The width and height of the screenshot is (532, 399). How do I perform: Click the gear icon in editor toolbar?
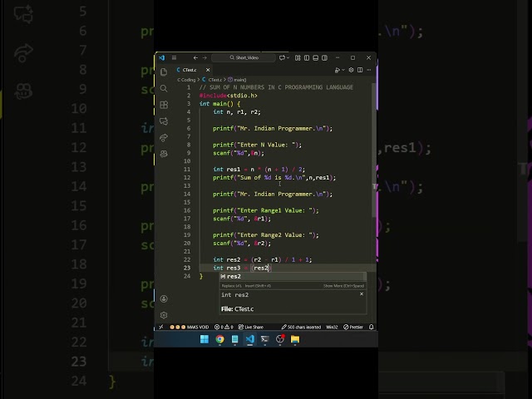[351, 70]
